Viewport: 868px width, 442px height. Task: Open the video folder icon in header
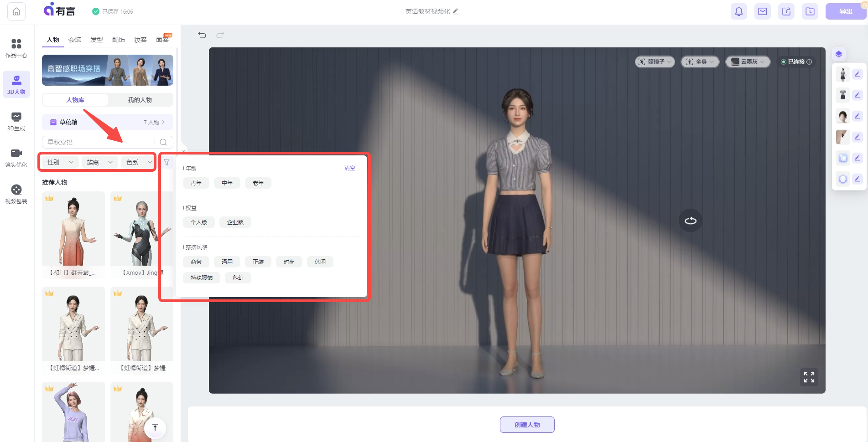tap(810, 11)
